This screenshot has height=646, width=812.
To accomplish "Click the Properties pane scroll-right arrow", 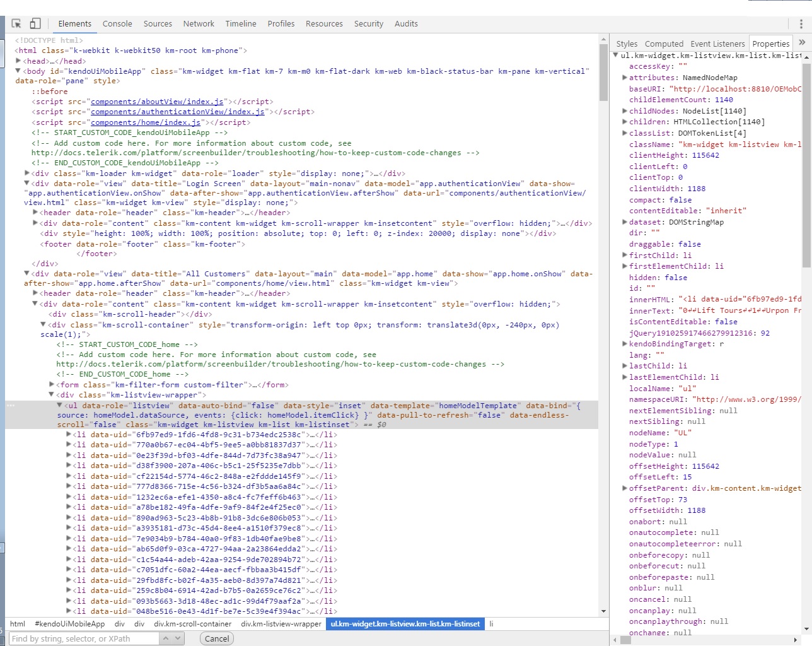I will [x=797, y=640].
